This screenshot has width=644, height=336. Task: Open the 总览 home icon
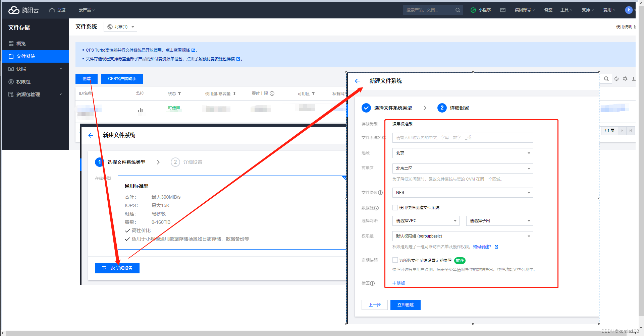tap(52, 10)
